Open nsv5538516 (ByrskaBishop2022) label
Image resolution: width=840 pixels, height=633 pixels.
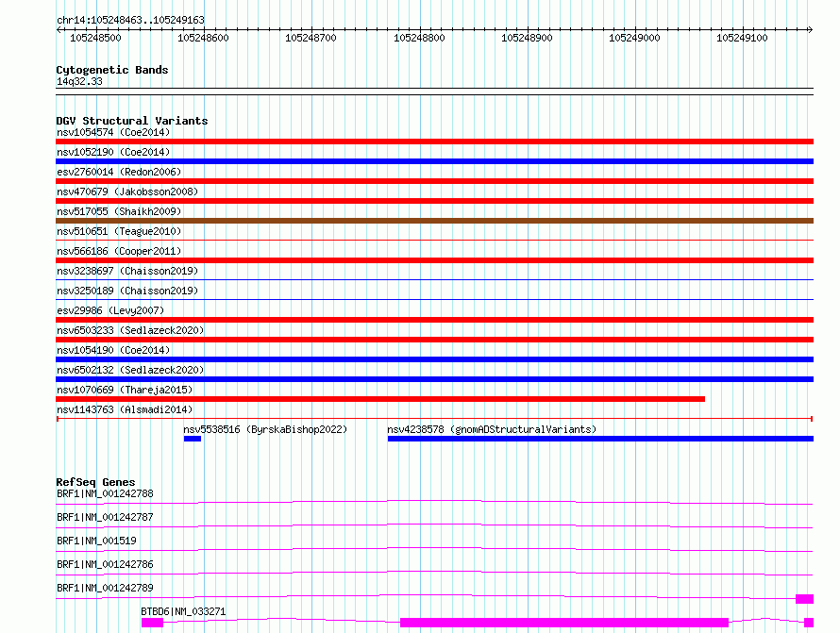click(x=265, y=429)
